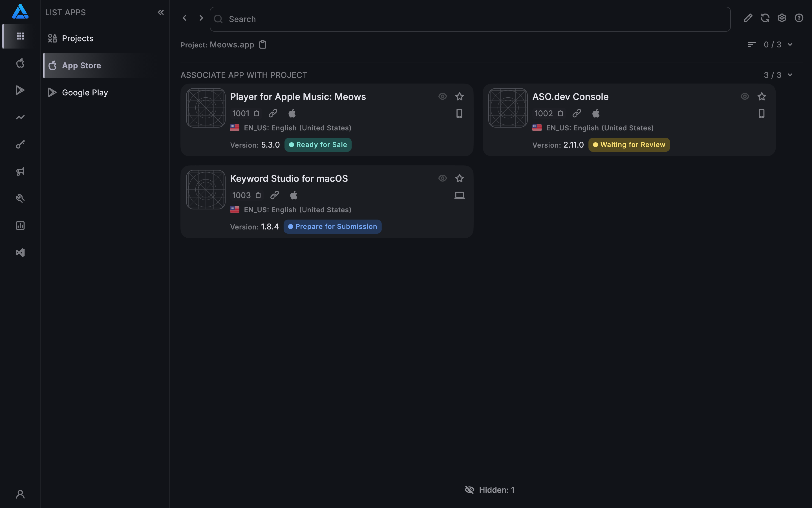
Task: Click the refresh icon in top bar
Action: (x=765, y=18)
